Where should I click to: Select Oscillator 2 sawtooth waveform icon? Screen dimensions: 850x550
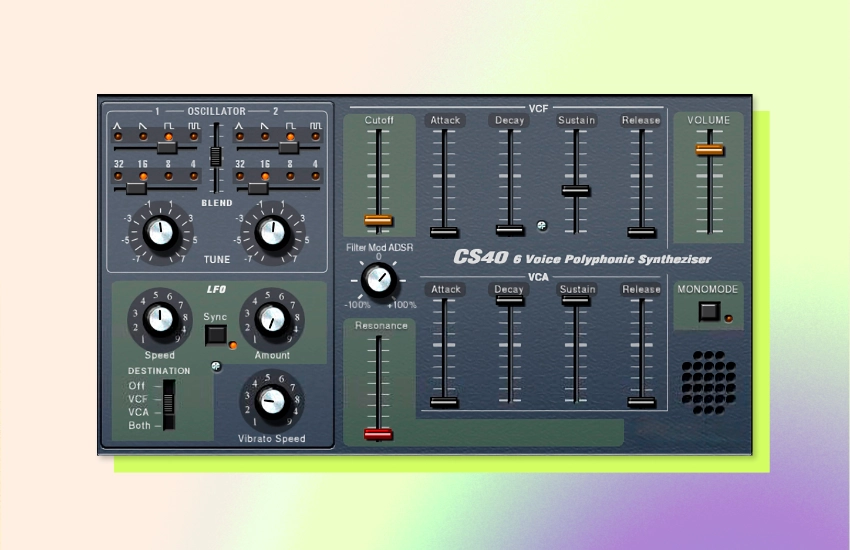coord(265,126)
